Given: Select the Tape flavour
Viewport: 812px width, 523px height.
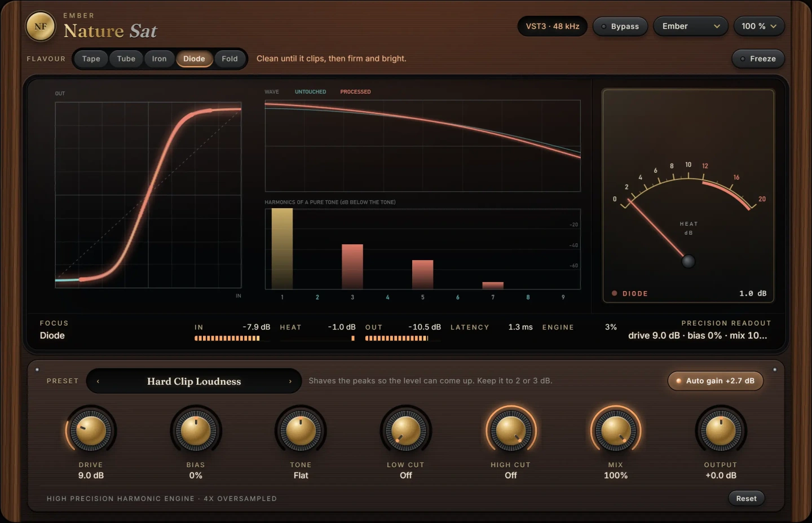Looking at the screenshot, I should pos(91,59).
